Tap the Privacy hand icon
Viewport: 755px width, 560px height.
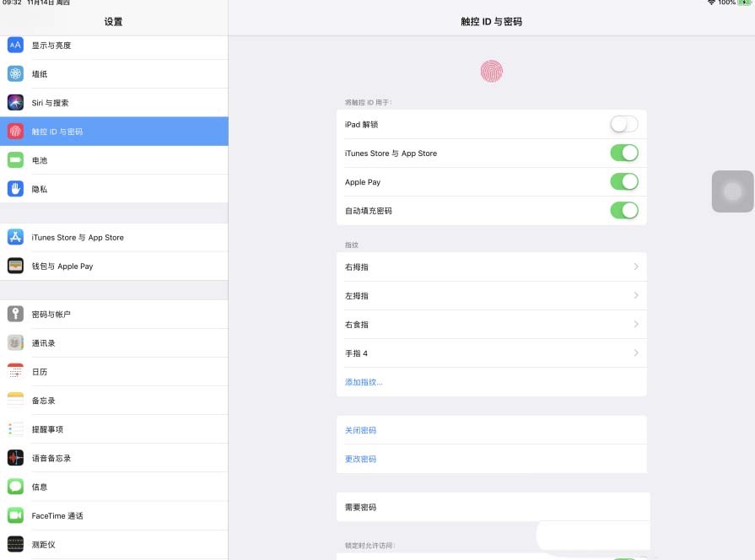(15, 189)
